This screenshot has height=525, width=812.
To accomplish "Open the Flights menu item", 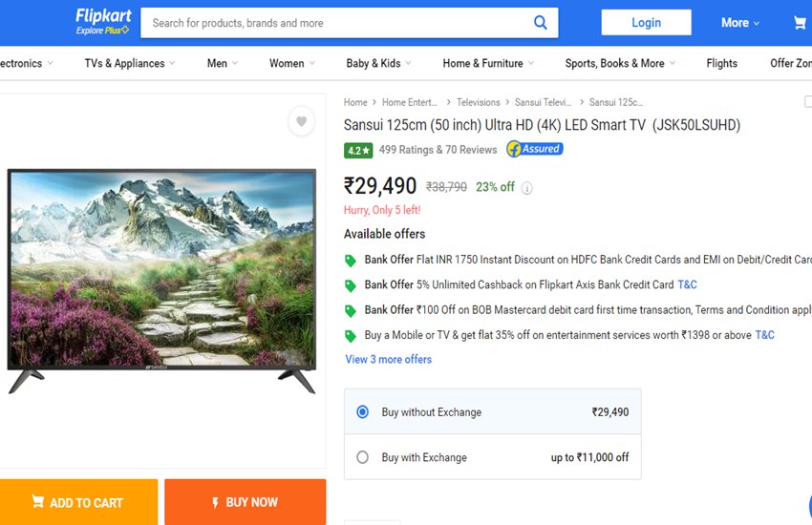I will pos(721,64).
